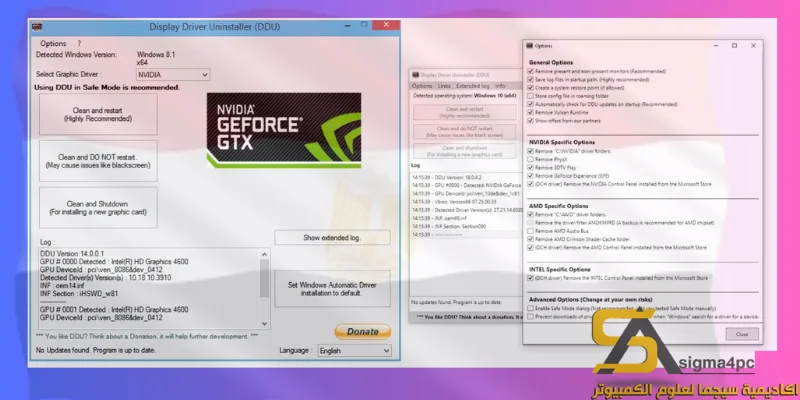This screenshot has width=800, height=400.
Task: Click Clean and Shutdown in the main window
Action: tap(98, 208)
